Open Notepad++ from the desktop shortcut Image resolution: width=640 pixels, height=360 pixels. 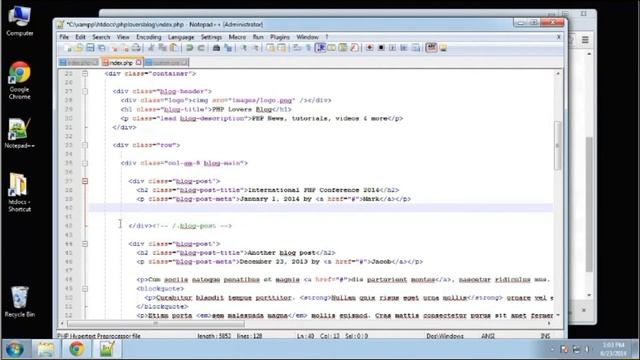coord(19,133)
